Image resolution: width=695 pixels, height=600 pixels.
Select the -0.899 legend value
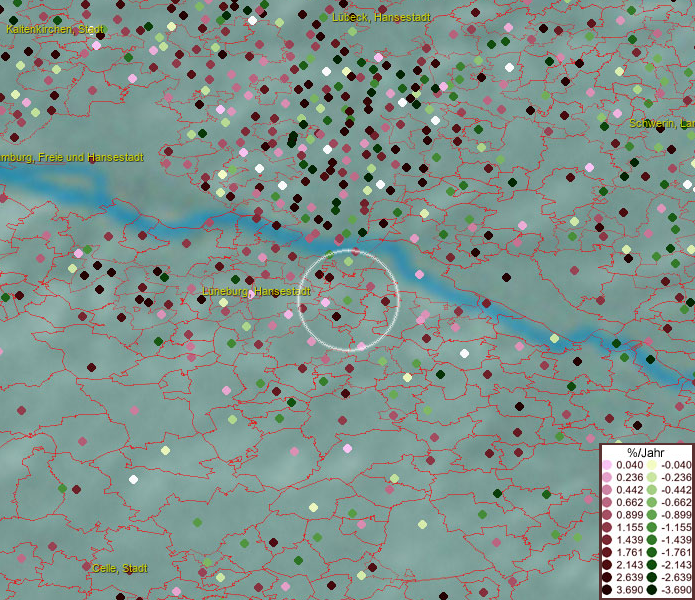pyautogui.click(x=676, y=515)
